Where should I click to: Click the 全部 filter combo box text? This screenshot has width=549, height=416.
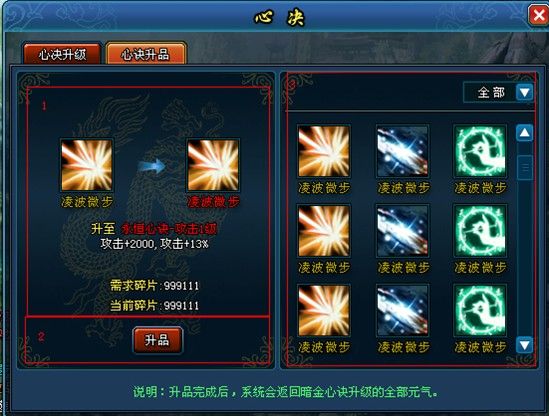[491, 92]
